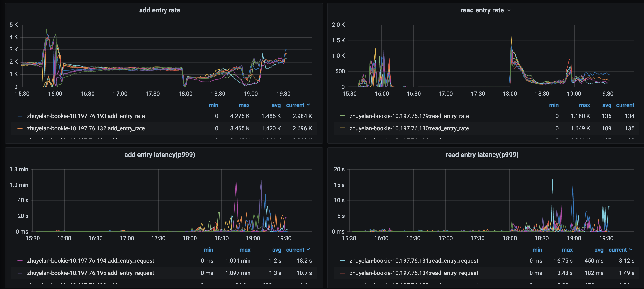The height and width of the screenshot is (289, 644).
Task: Sort add entry latency legend by min
Action: (208, 250)
